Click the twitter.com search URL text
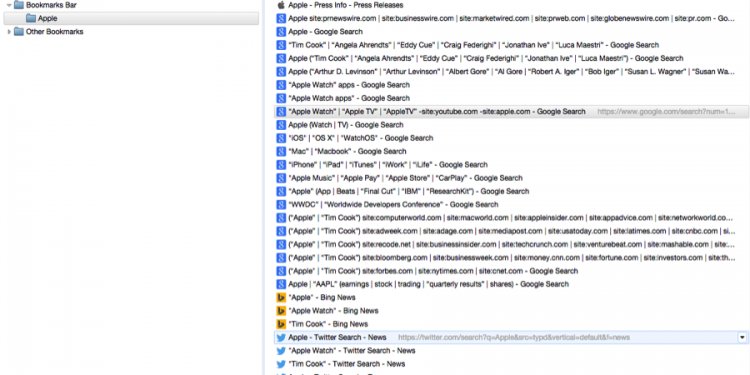 click(514, 337)
